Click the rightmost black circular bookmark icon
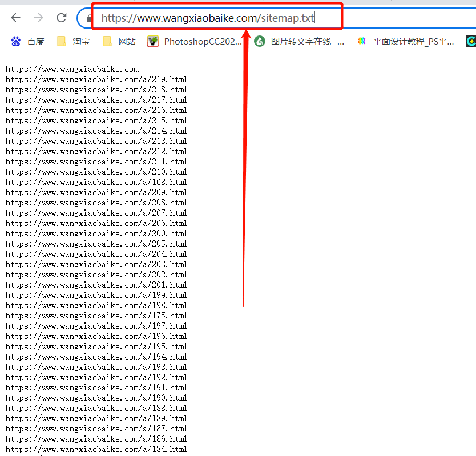Image resolution: width=476 pixels, height=456 pixels. click(x=471, y=41)
